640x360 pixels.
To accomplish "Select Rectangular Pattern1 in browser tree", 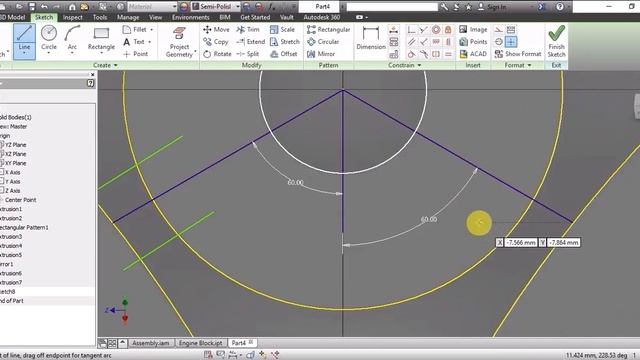I will [24, 227].
